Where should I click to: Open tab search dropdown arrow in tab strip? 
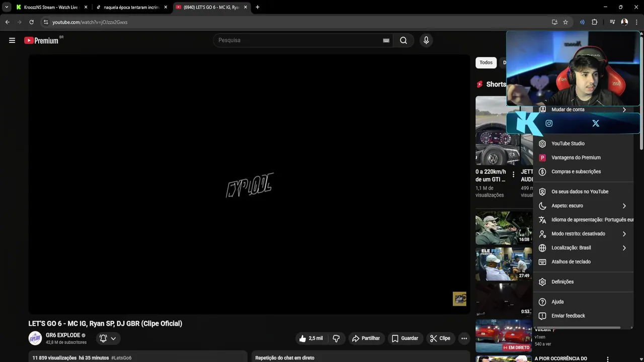[x=7, y=7]
